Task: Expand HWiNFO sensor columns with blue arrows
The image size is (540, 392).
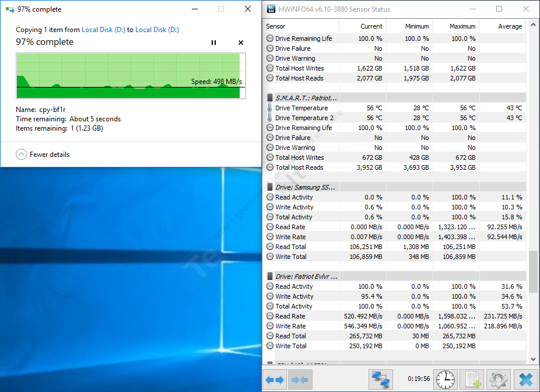Action: pyautogui.click(x=275, y=380)
